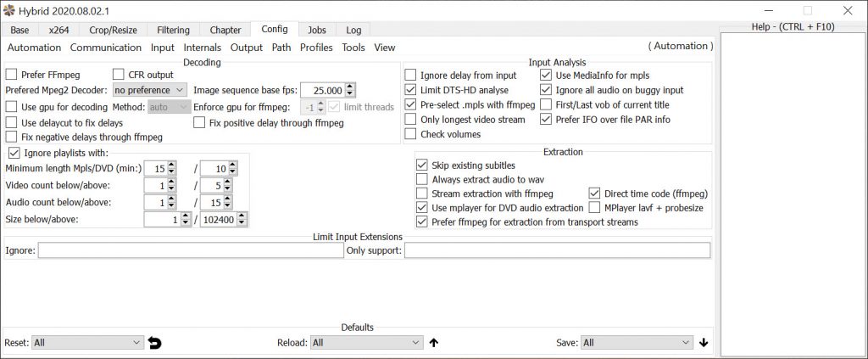Click Size below value field

(x=162, y=220)
